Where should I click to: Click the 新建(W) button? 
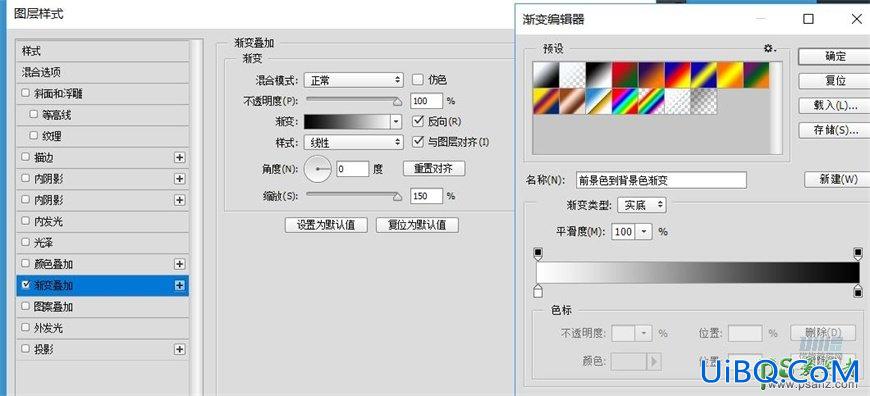837,180
